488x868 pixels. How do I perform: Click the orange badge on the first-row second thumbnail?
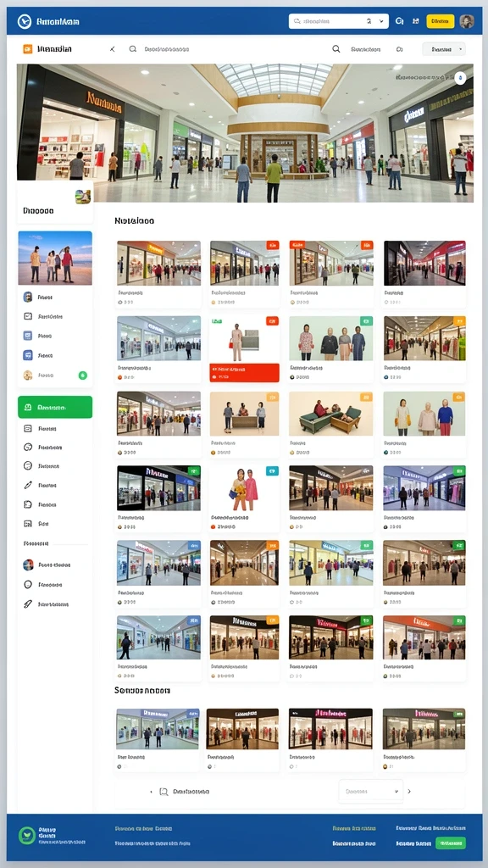pos(272,245)
